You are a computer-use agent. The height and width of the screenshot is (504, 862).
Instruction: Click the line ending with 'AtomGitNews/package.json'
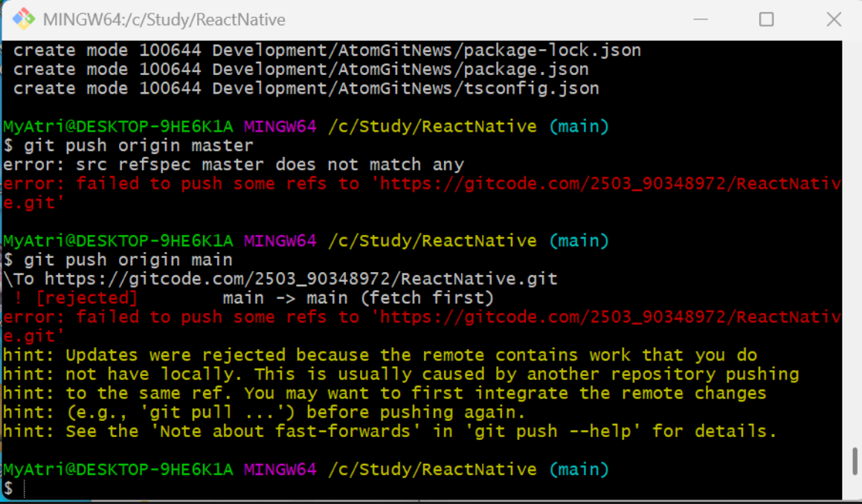(300, 69)
